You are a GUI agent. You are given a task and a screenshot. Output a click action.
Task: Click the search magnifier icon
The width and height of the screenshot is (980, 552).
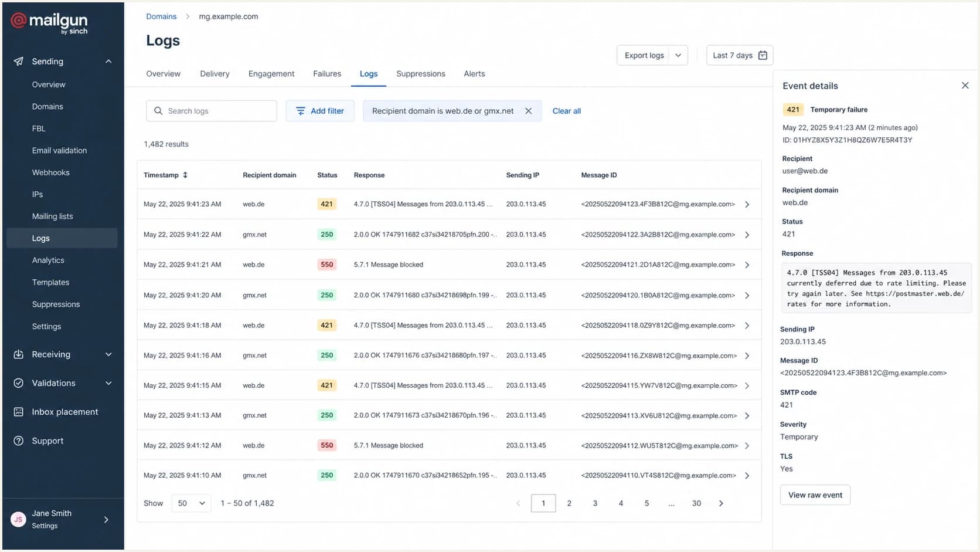point(158,111)
